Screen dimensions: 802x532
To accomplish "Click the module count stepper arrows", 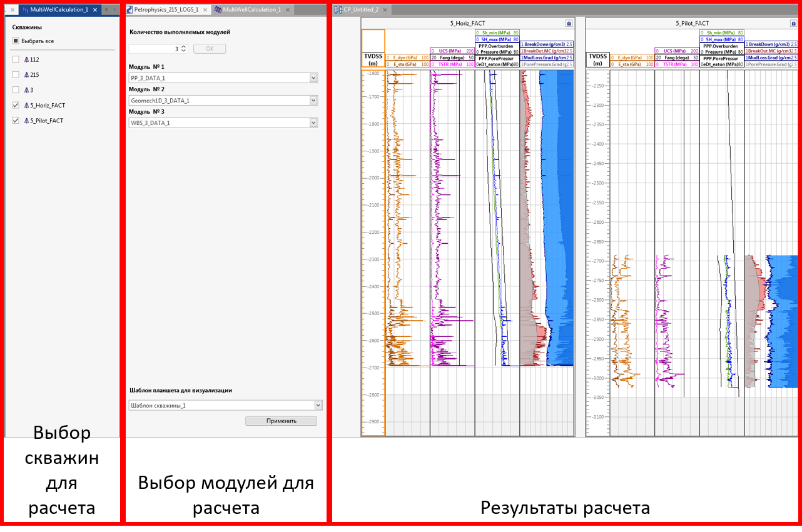I will click(184, 49).
